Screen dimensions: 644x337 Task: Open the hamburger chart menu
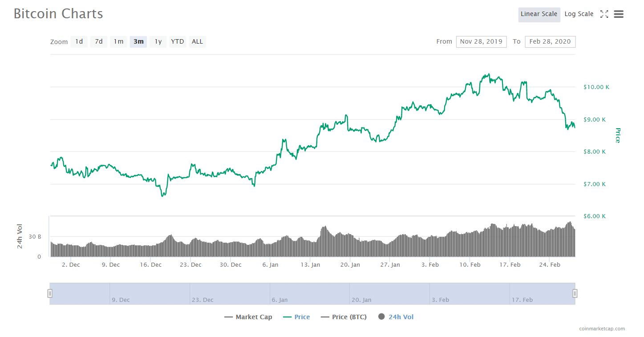click(619, 14)
